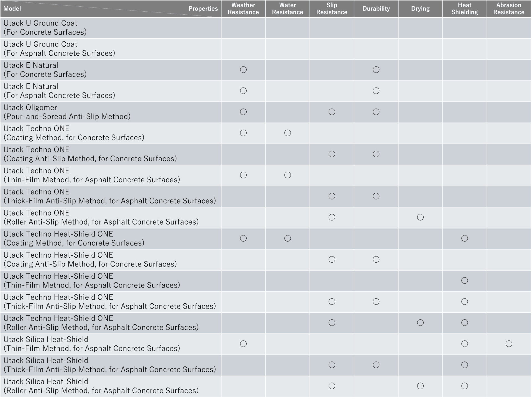Screen dimensions: 532x400
Task: Click Drying circle for Heat-Shield ONE Roller row
Action: click(x=420, y=323)
